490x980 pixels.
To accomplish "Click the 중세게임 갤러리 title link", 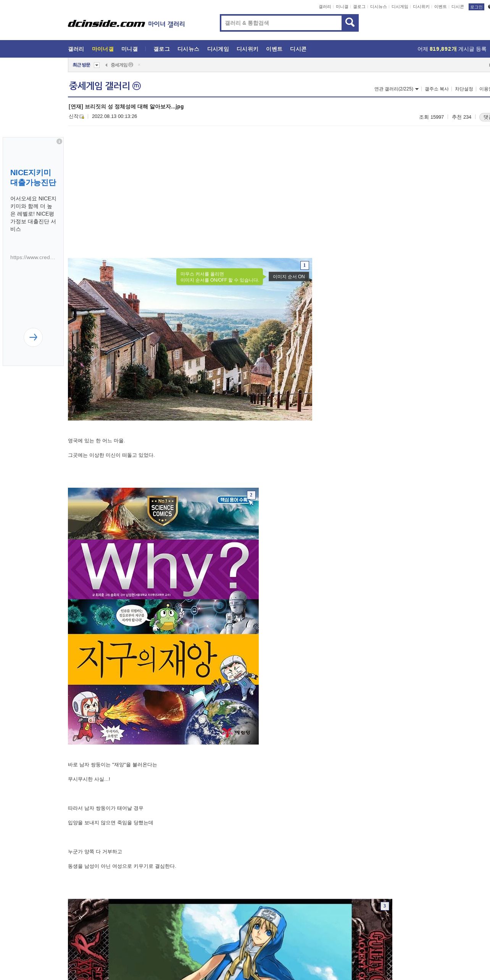I will [100, 86].
